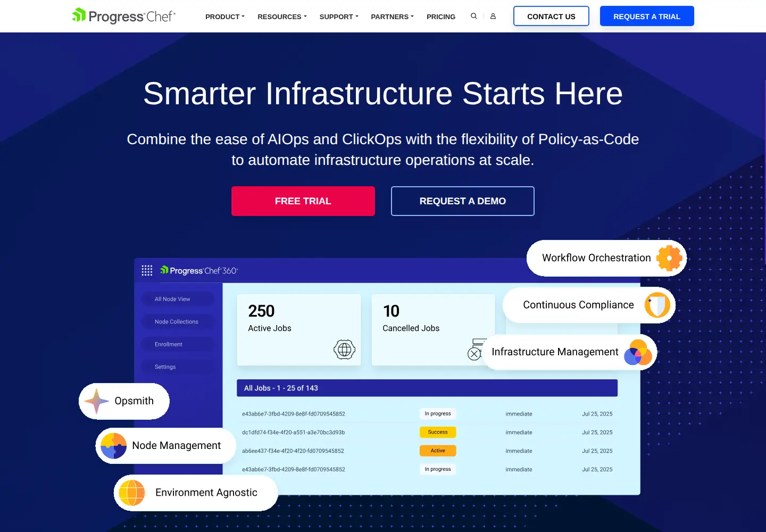The width and height of the screenshot is (766, 532).
Task: Click the user account icon
Action: pyautogui.click(x=493, y=16)
